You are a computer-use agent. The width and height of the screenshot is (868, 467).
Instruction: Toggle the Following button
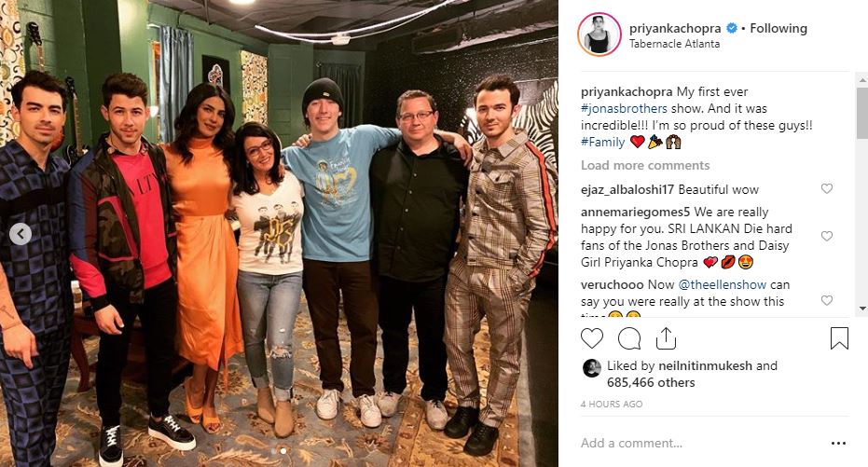[778, 28]
